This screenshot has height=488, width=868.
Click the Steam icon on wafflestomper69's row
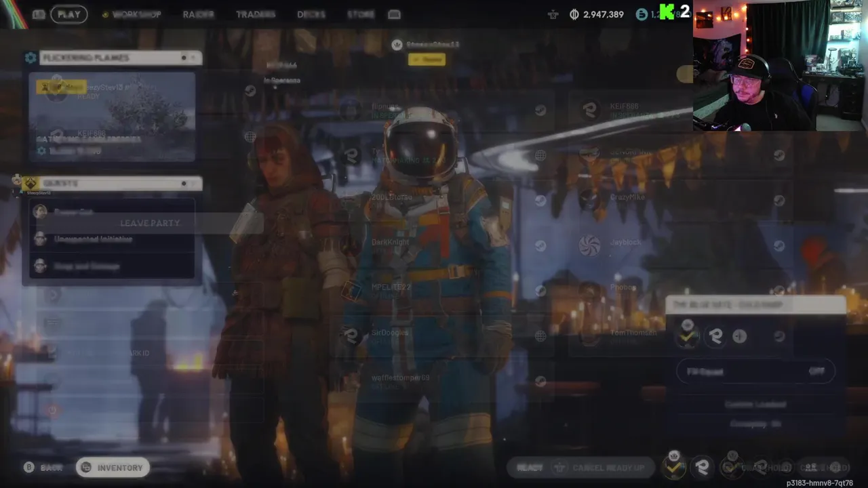[540, 382]
